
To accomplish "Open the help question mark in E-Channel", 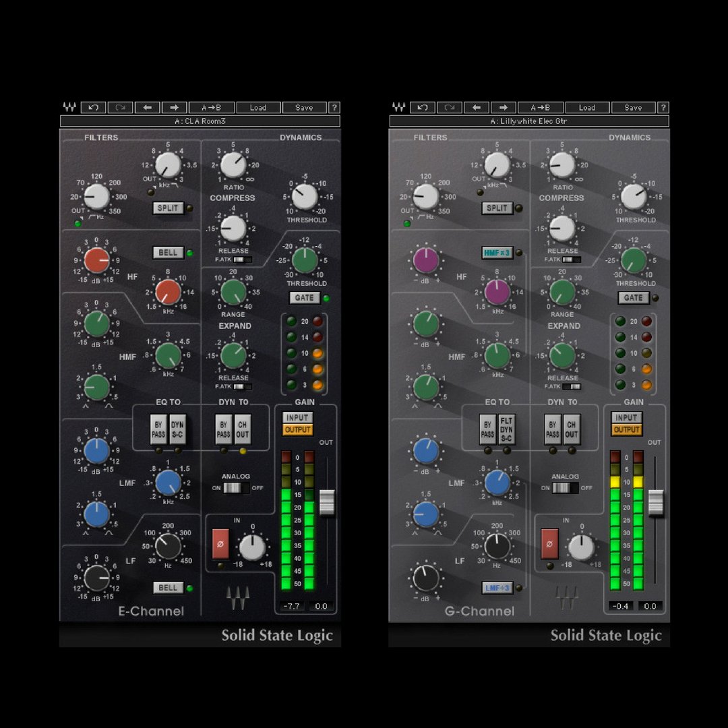I will point(334,108).
